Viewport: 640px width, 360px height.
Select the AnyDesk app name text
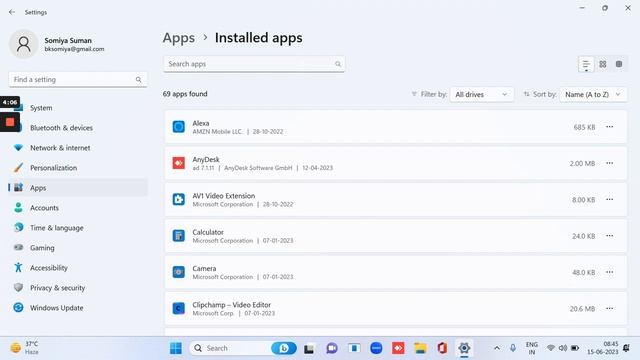pyautogui.click(x=206, y=160)
